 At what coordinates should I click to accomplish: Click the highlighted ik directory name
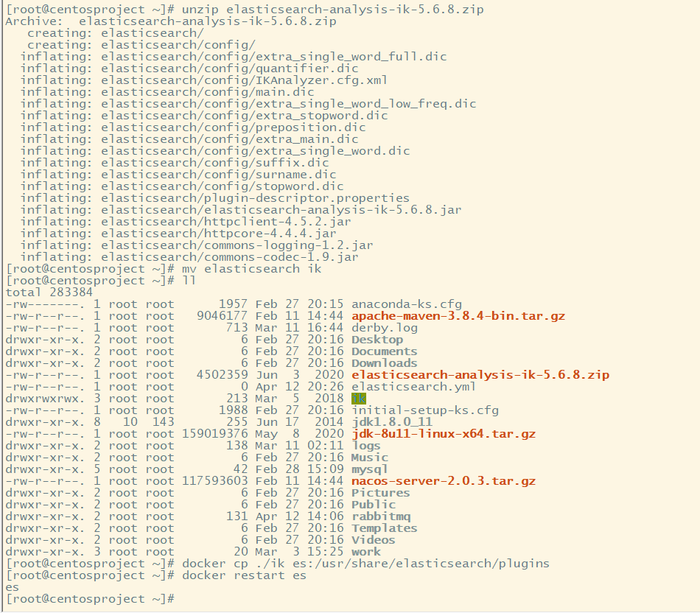(x=359, y=399)
